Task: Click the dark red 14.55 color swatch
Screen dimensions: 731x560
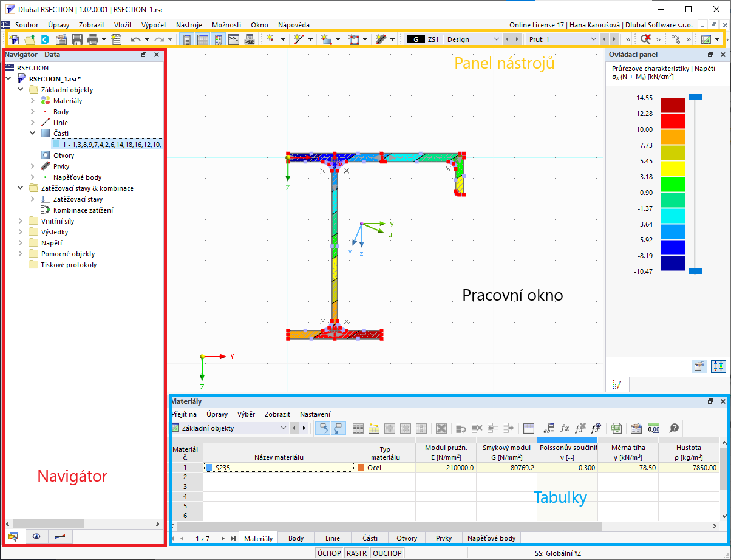Action: click(x=672, y=105)
